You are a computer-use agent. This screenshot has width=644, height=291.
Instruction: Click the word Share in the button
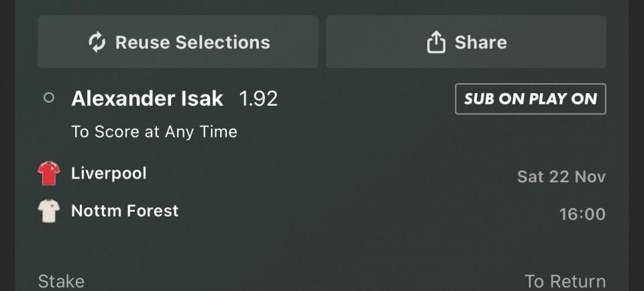[x=480, y=42]
